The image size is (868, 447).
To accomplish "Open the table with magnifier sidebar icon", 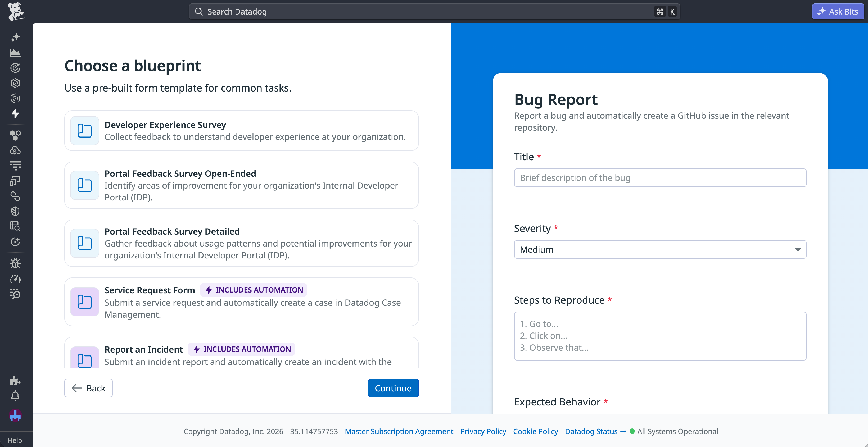I will point(15,226).
